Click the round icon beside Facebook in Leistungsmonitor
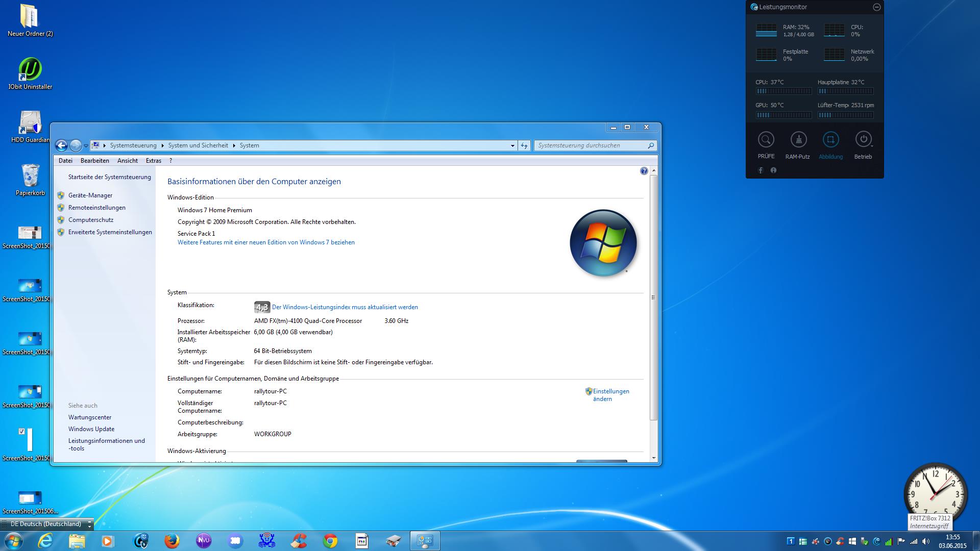Viewport: 980px width, 551px height. [x=773, y=170]
